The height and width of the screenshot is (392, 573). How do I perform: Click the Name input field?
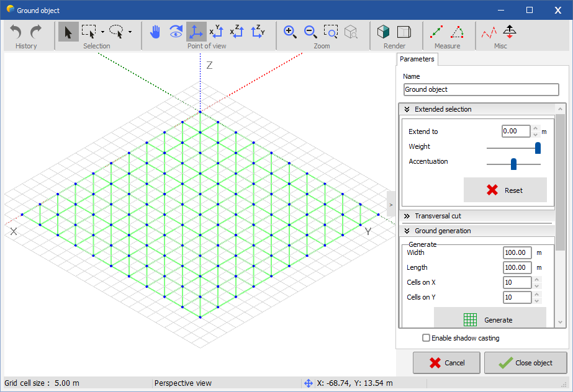[x=481, y=89]
